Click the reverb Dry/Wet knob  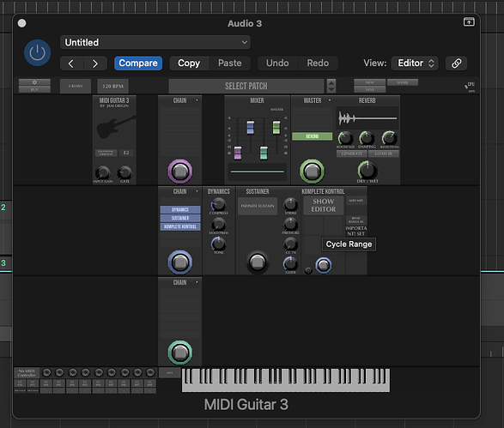(x=367, y=170)
